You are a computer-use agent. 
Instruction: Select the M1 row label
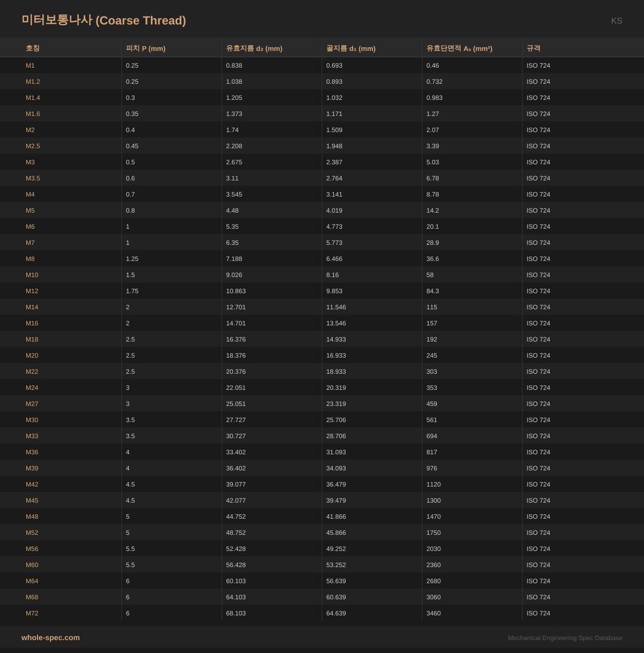click(30, 66)
